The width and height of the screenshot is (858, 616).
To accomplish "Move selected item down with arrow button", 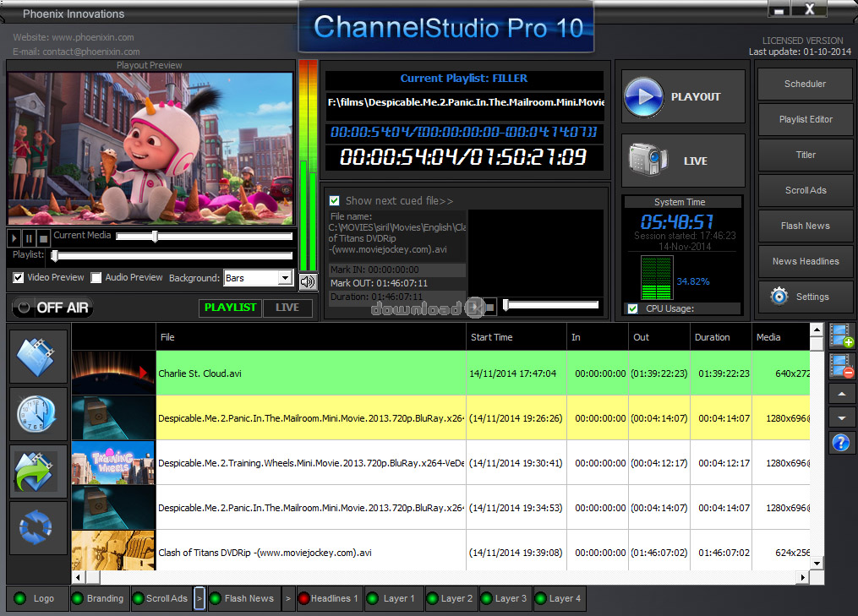I will pos(842,418).
